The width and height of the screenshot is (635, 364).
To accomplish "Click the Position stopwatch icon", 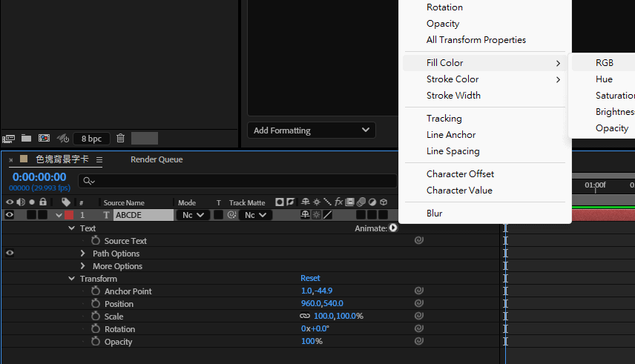I will pos(96,304).
